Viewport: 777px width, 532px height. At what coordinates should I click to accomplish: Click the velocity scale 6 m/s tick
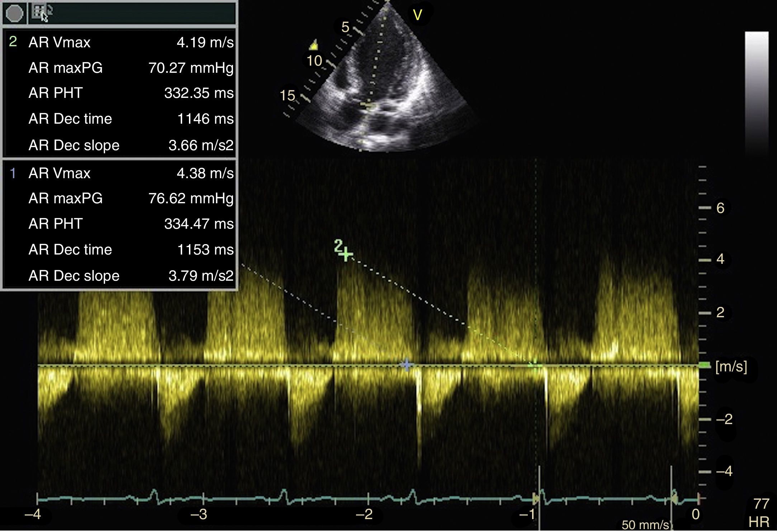[x=706, y=208]
